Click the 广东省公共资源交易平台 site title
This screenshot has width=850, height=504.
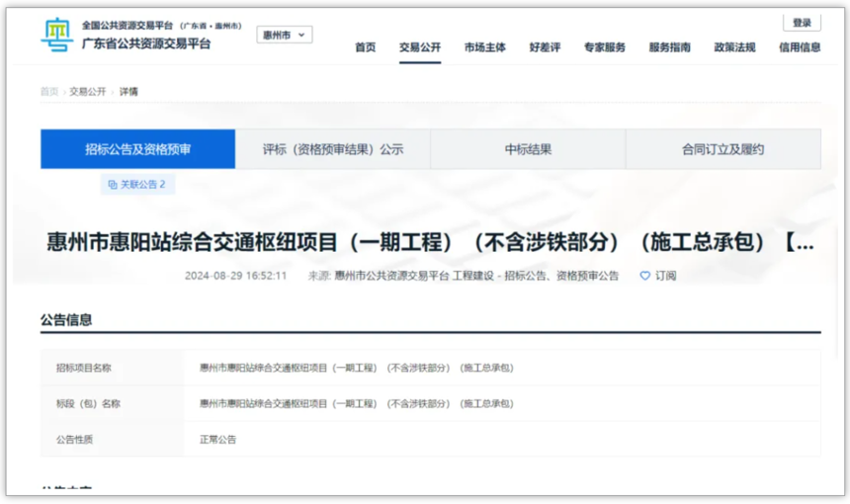pyautogui.click(x=146, y=43)
